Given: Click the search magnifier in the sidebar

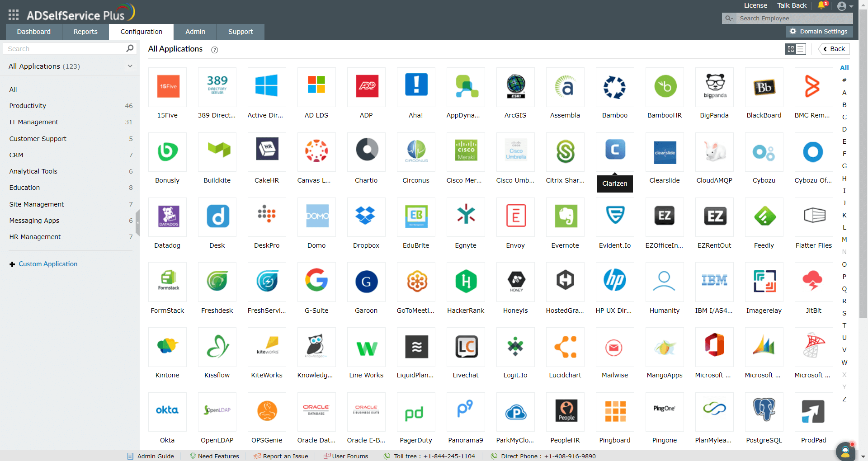Looking at the screenshot, I should click(x=130, y=48).
